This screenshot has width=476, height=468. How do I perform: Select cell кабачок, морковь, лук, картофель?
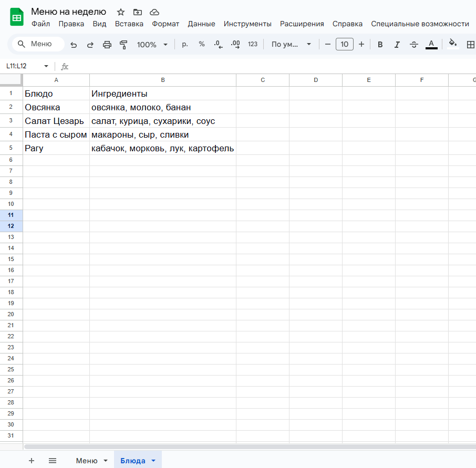coord(163,148)
